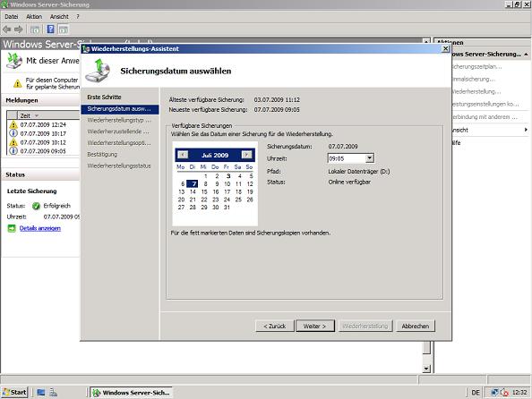Screen dimensions: 532x399
Task: Click the DE language indicator in taskbar
Action: pos(476,393)
